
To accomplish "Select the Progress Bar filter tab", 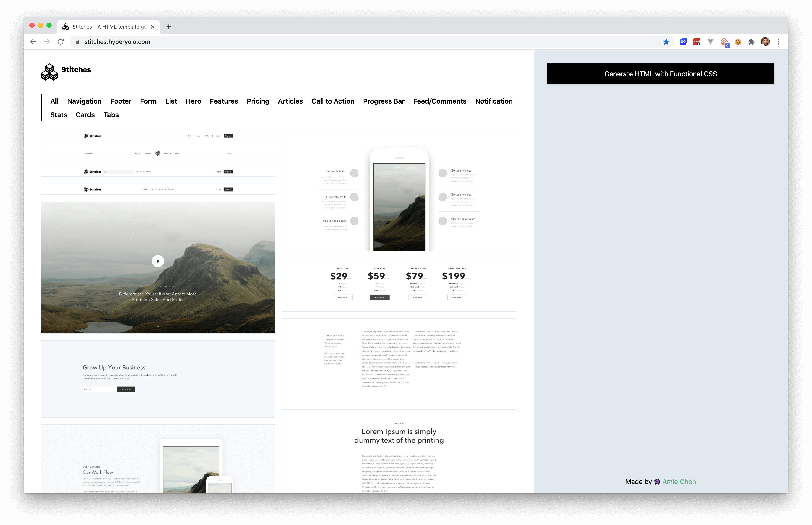I will (384, 101).
